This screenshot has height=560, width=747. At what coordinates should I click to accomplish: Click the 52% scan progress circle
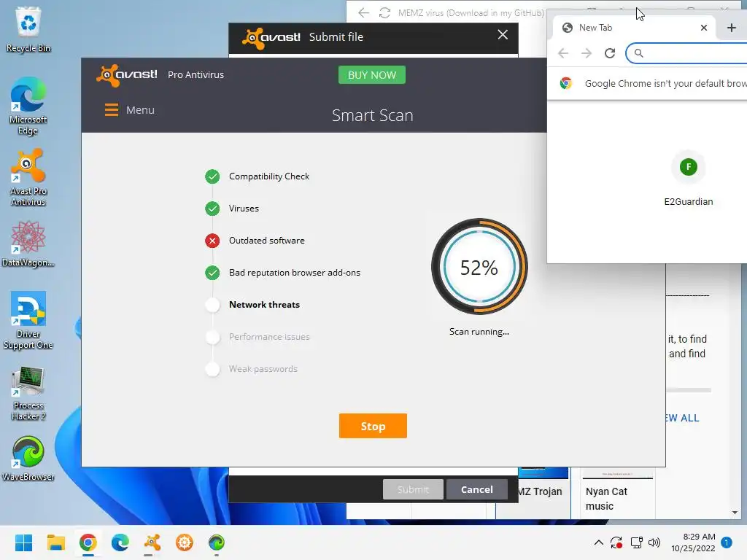(479, 267)
